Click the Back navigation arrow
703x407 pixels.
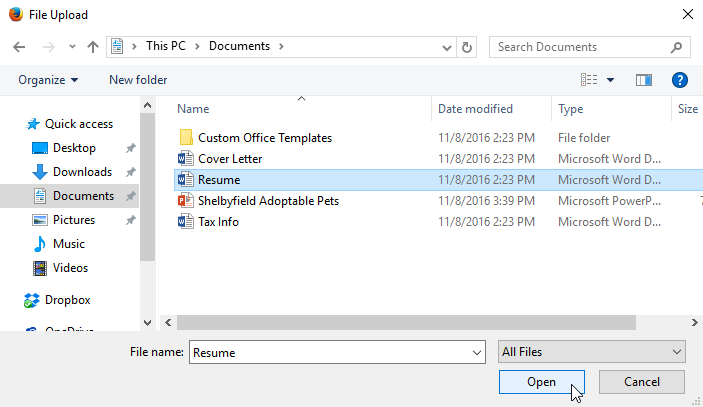[20, 47]
